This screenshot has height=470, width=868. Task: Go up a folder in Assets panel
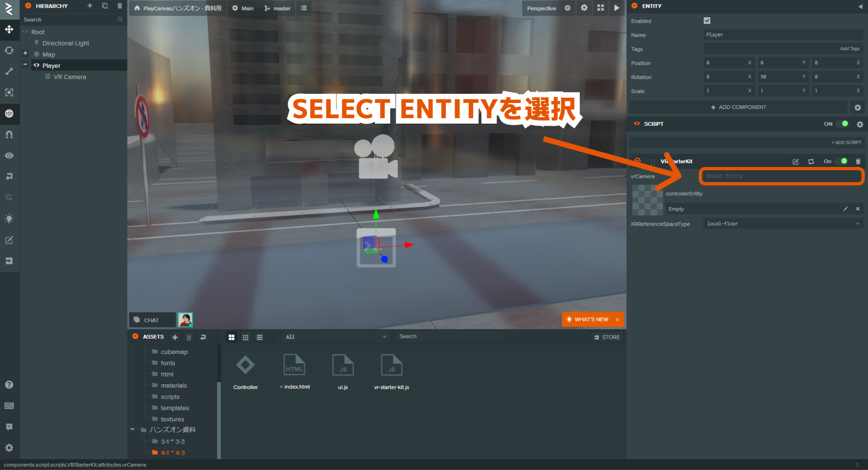point(203,337)
